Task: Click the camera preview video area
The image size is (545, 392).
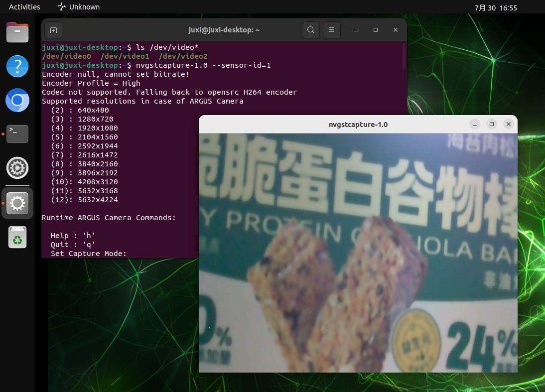Action: point(358,253)
